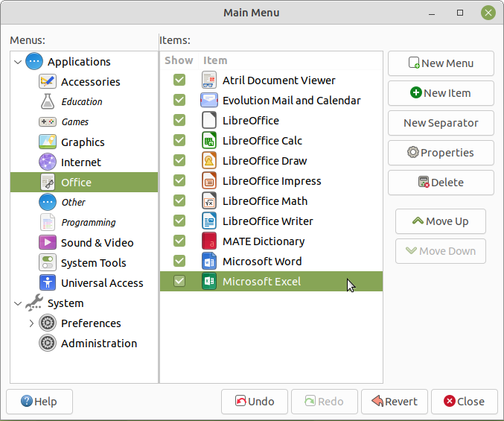The width and height of the screenshot is (504, 421).
Task: Click the Microsoft Word icon
Action: pyautogui.click(x=209, y=261)
